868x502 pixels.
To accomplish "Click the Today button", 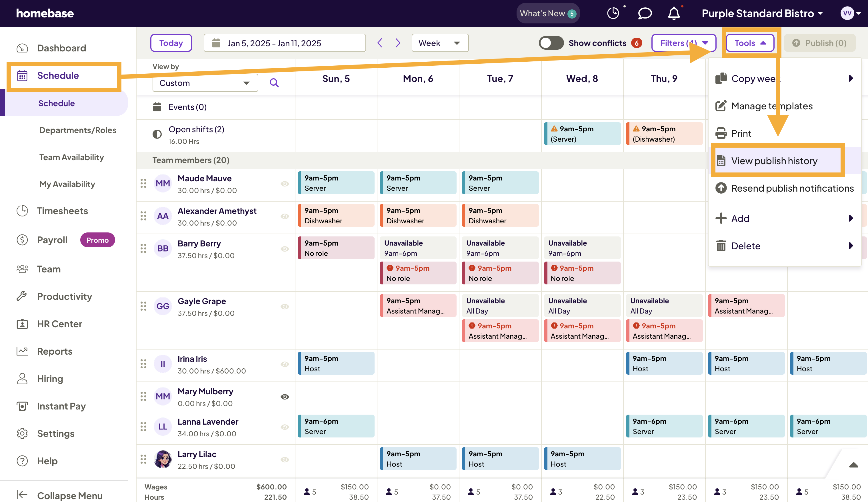I will pos(171,43).
